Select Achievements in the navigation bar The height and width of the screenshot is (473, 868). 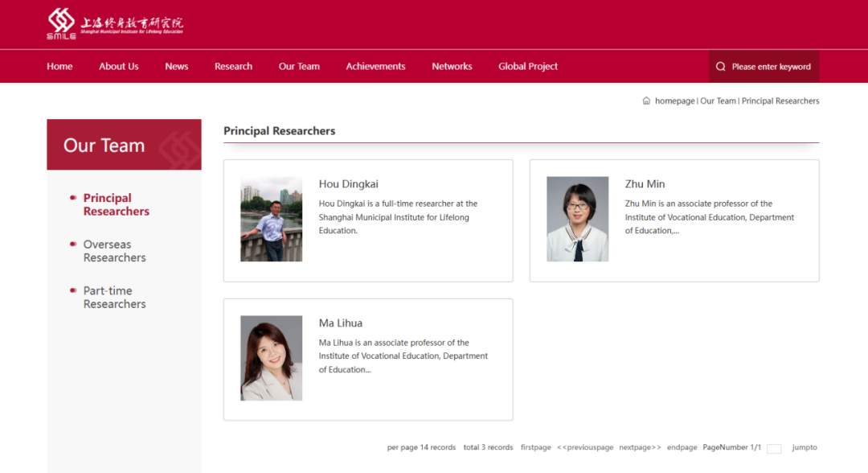click(375, 67)
